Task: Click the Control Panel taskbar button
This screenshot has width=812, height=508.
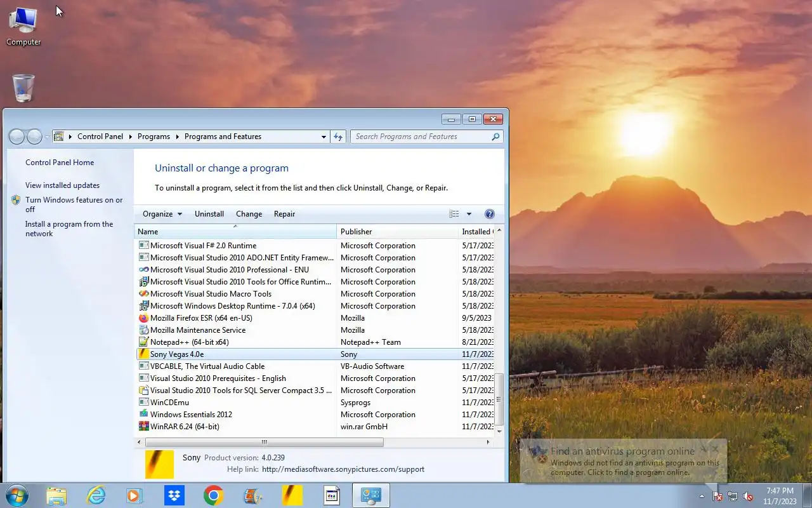Action: pos(370,495)
